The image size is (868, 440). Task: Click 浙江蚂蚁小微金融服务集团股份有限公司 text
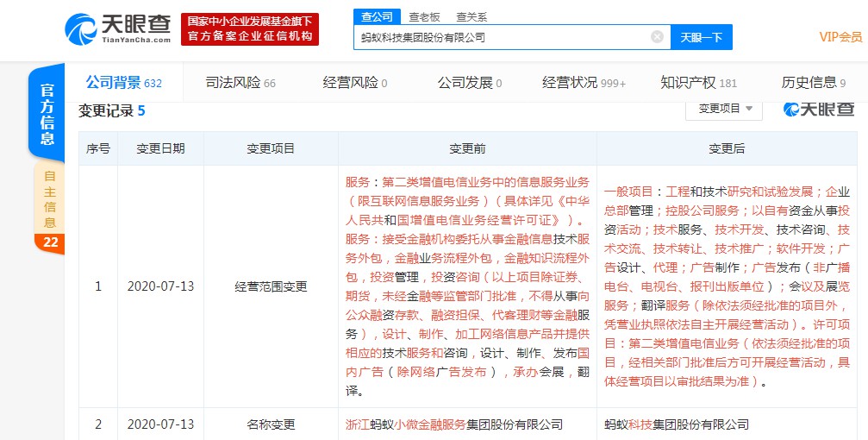454,424
